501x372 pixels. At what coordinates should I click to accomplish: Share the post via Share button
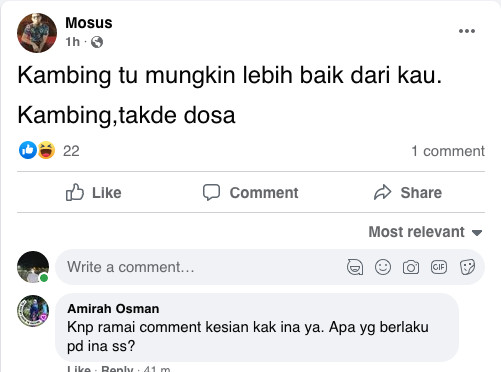[x=408, y=192]
